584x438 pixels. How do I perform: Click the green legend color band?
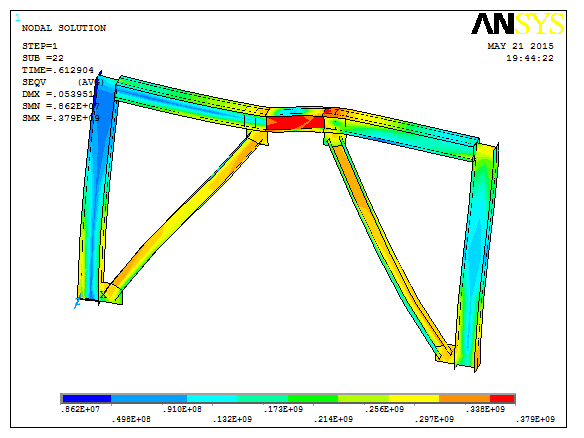click(313, 399)
